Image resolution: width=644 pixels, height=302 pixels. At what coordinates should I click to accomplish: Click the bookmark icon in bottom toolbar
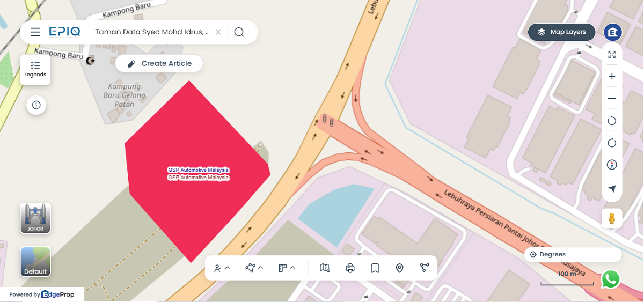[x=375, y=268]
